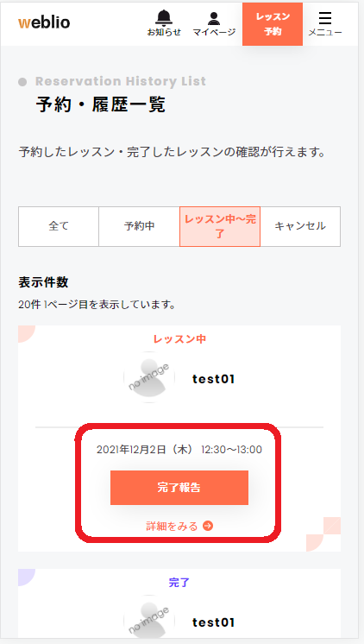Click the 予約・履歴一覧 page heading
Screen dimensions: 364x644
tap(101, 104)
